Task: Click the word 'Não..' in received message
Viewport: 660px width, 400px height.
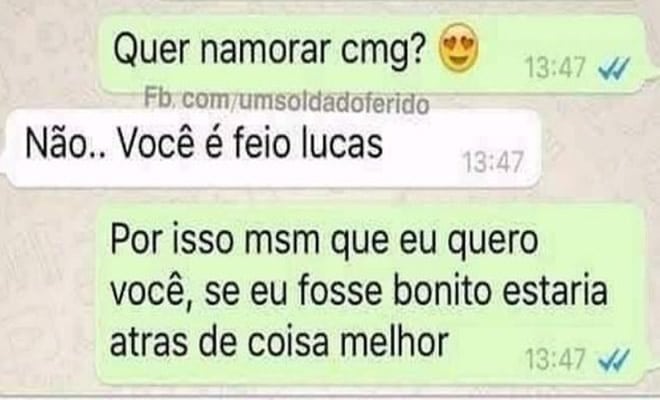Action: click(x=65, y=142)
